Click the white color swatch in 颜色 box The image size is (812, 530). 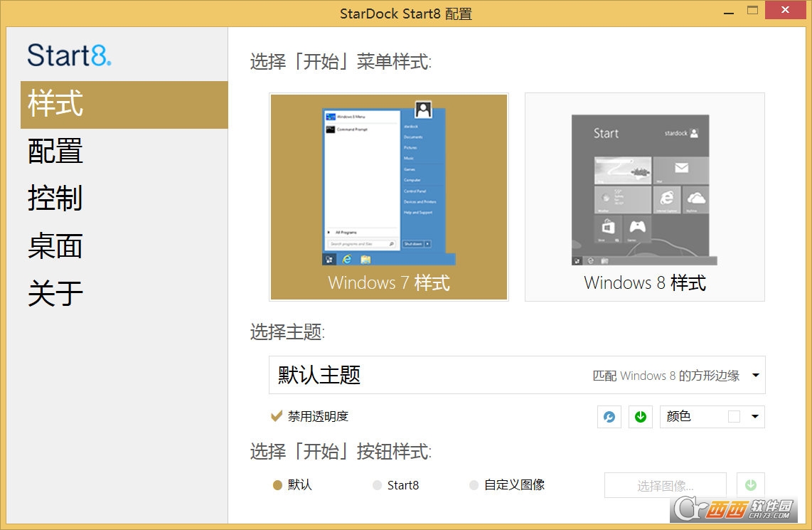[734, 417]
